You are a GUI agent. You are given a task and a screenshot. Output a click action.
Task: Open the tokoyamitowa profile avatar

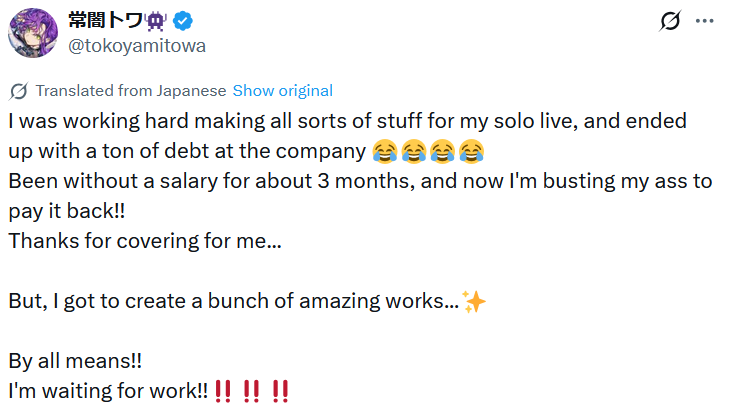coord(33,33)
